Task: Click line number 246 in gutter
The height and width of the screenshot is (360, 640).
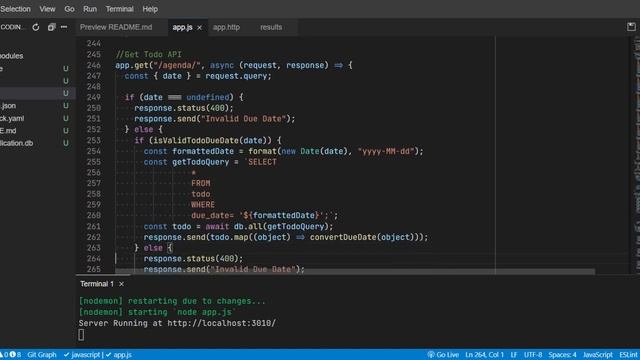Action: click(94, 65)
